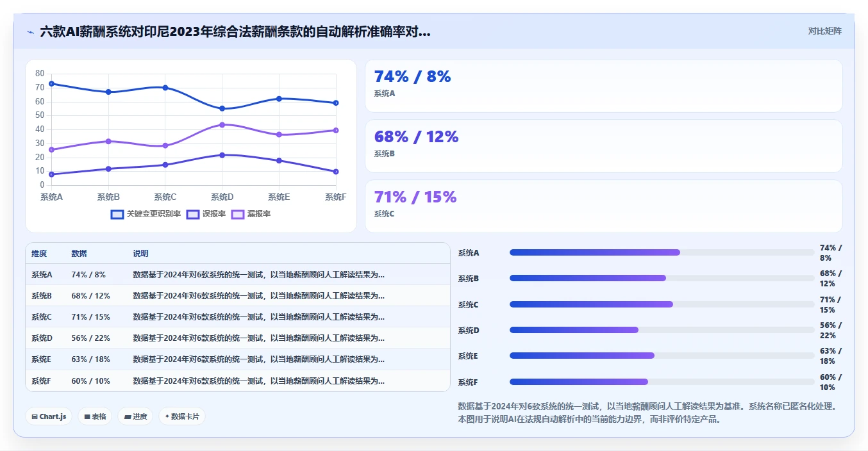Image resolution: width=868 pixels, height=451 pixels.
Task: Click the 说明 column header
Action: point(140,254)
